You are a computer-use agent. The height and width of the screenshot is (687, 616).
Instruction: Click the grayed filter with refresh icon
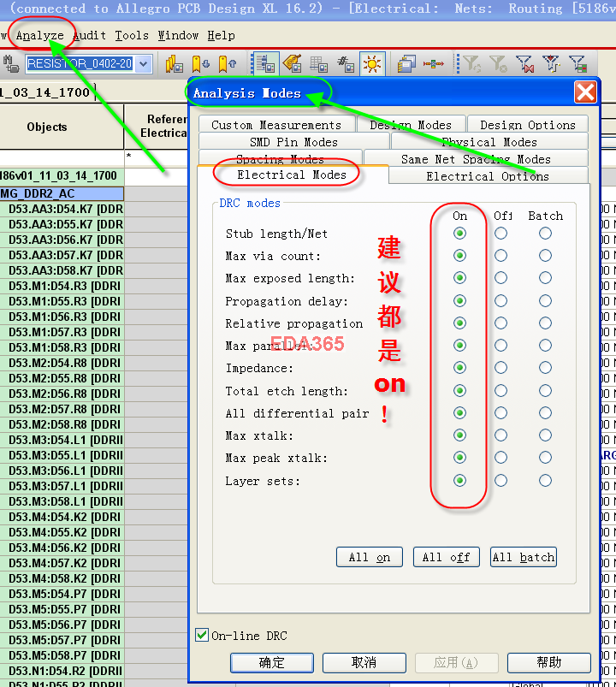click(x=472, y=64)
